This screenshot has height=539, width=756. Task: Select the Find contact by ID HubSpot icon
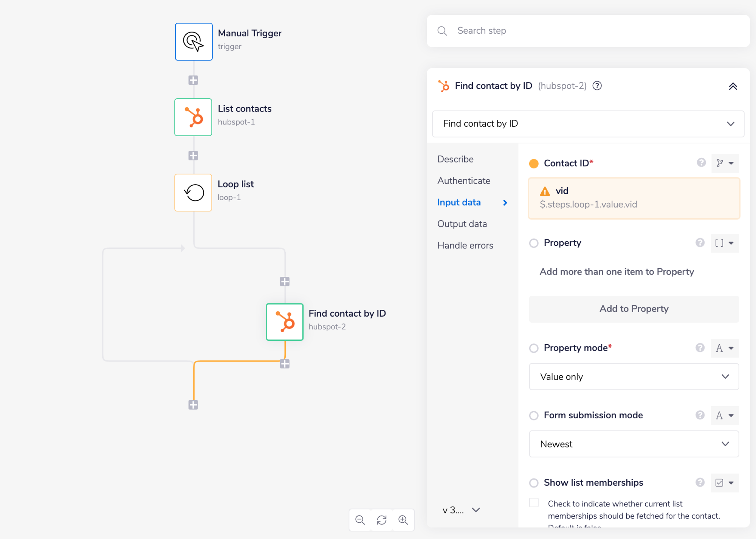click(x=285, y=322)
